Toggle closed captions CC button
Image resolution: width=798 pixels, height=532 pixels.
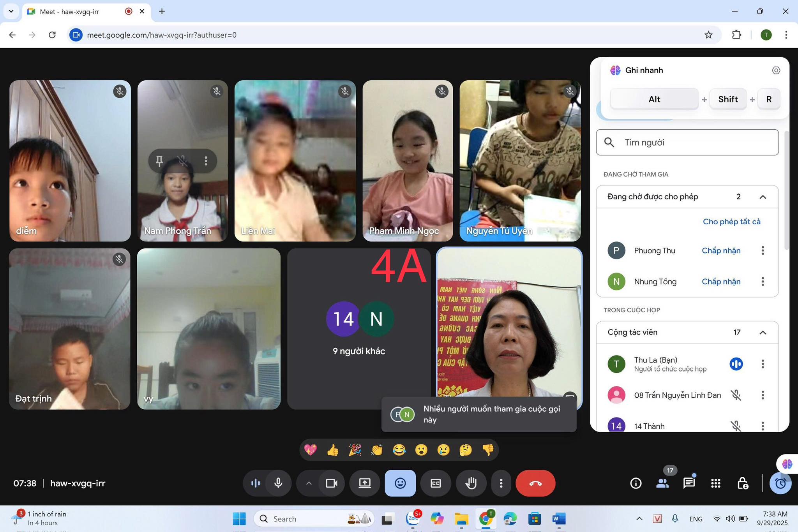[436, 483]
